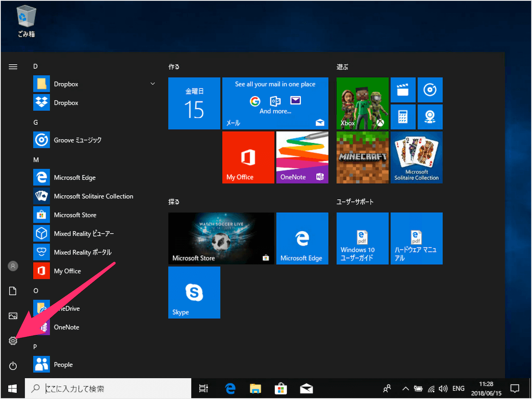The width and height of the screenshot is (532, 399).
Task: Open Edge from the taskbar
Action: point(230,389)
